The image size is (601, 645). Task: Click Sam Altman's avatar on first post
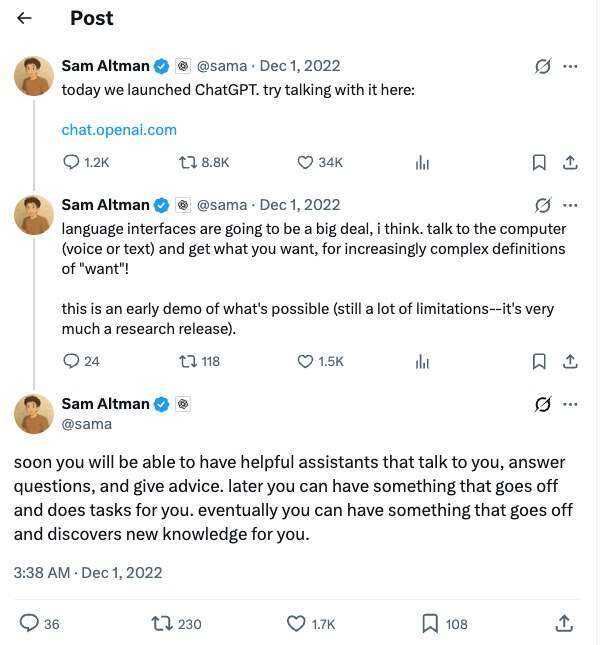point(34,76)
